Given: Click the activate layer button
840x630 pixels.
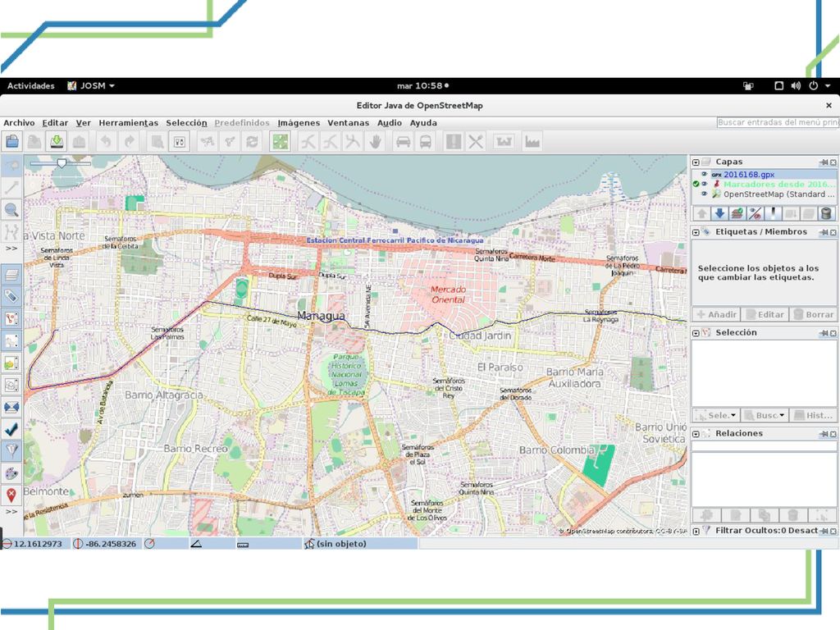Looking at the screenshot, I should tap(737, 214).
